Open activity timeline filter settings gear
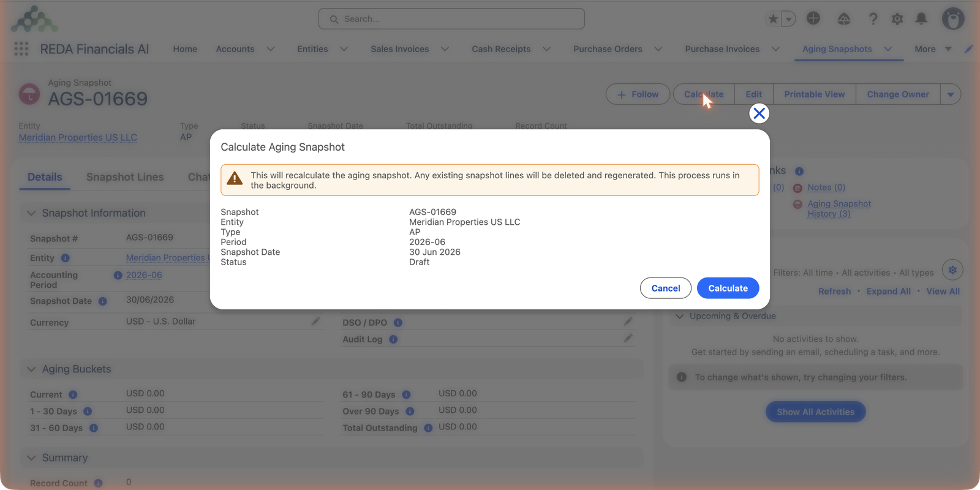The height and width of the screenshot is (490, 980). (x=952, y=269)
